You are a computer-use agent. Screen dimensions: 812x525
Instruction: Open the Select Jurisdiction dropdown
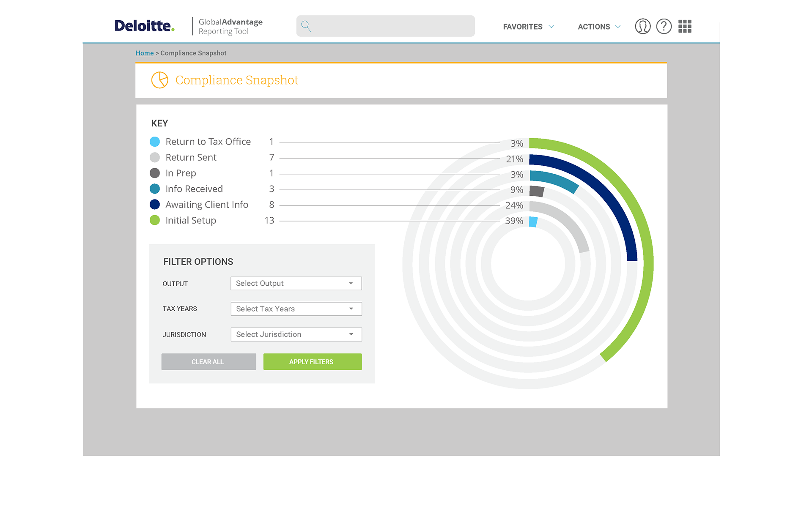(x=296, y=334)
